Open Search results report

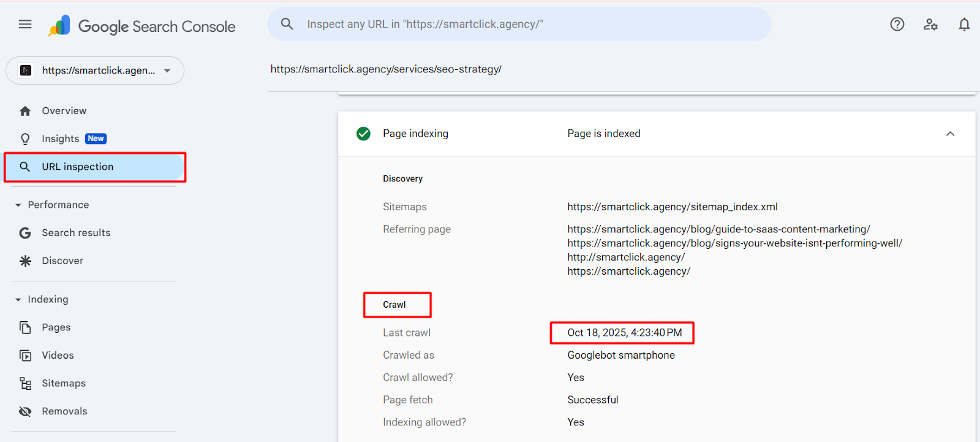click(76, 233)
